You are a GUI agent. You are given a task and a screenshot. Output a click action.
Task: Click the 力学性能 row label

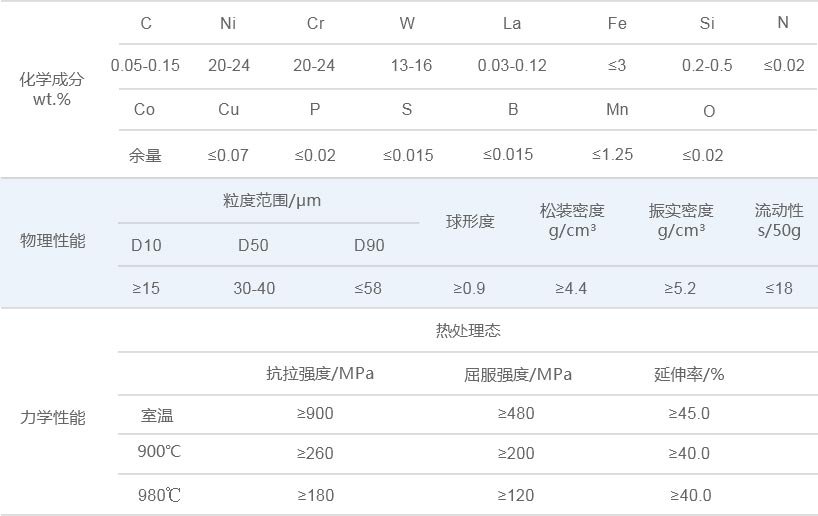pyautogui.click(x=53, y=417)
